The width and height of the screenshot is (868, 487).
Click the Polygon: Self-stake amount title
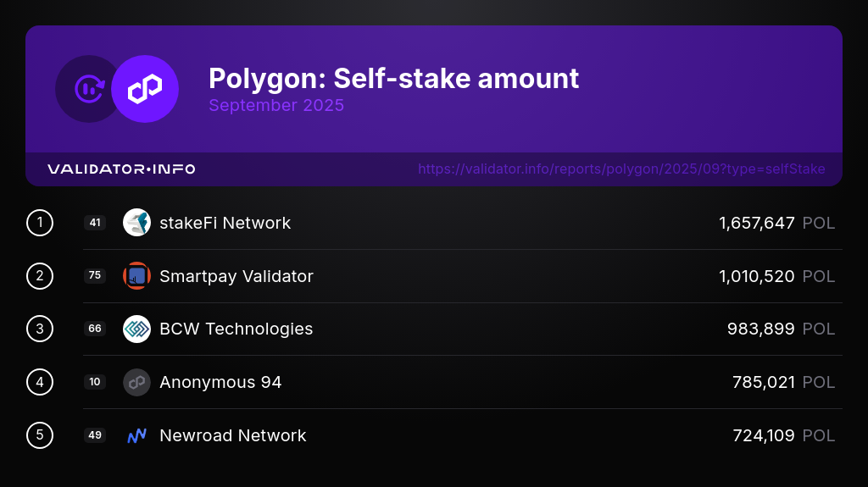coord(393,79)
